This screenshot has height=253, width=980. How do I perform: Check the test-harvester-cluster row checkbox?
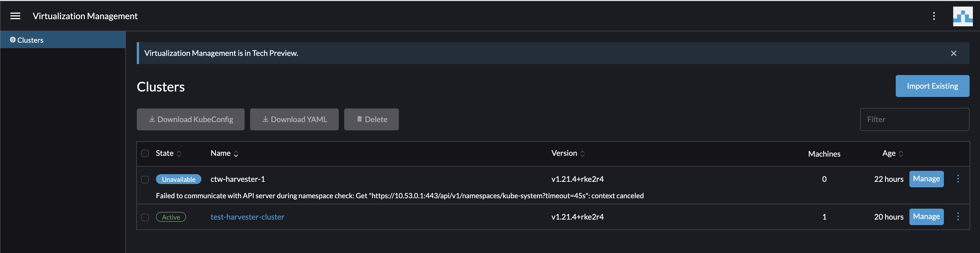coord(145,217)
